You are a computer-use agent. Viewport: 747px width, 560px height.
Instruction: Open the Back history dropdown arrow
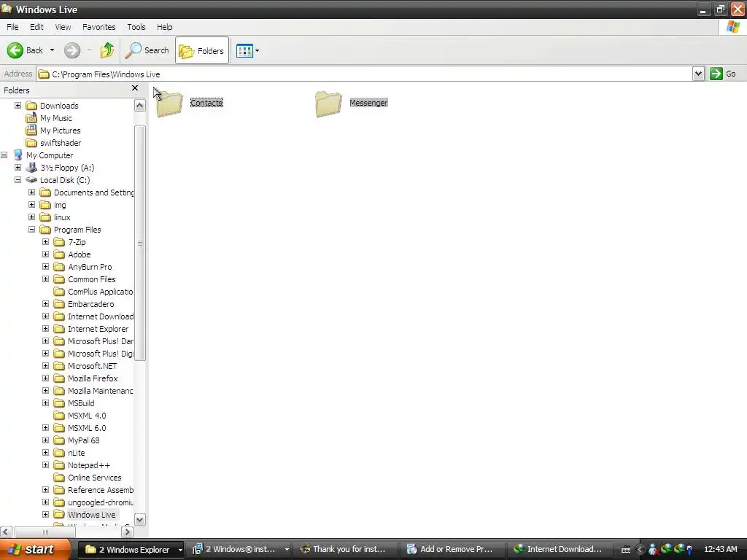(52, 50)
